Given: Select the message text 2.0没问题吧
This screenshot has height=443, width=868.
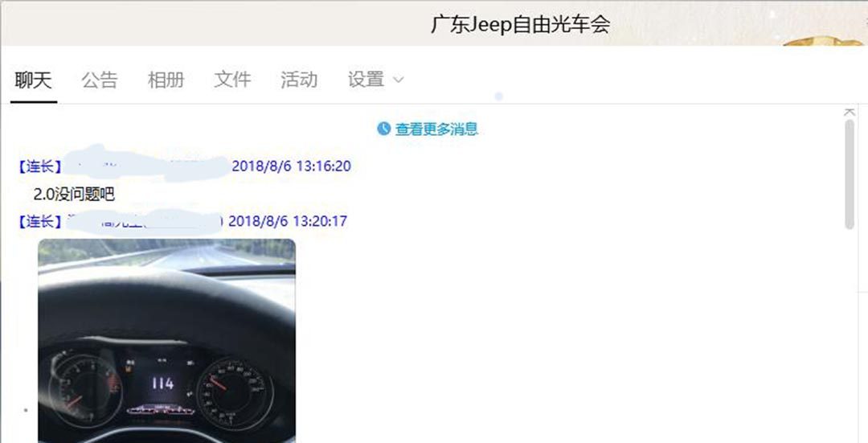Looking at the screenshot, I should pos(74,195).
